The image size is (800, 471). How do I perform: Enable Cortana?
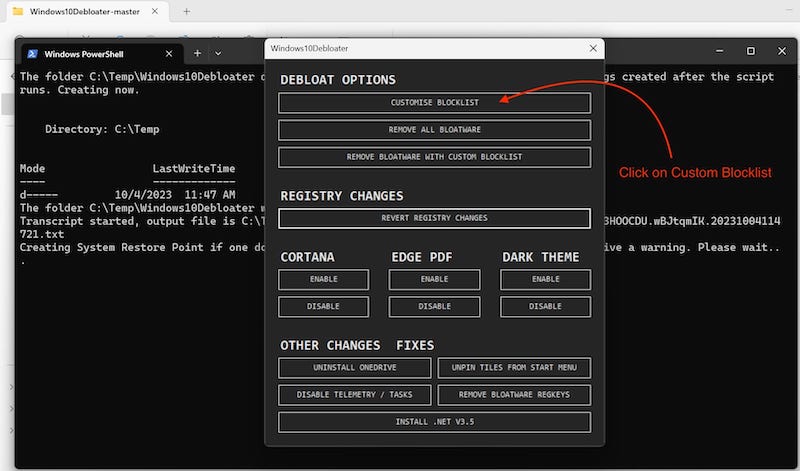pyautogui.click(x=323, y=280)
